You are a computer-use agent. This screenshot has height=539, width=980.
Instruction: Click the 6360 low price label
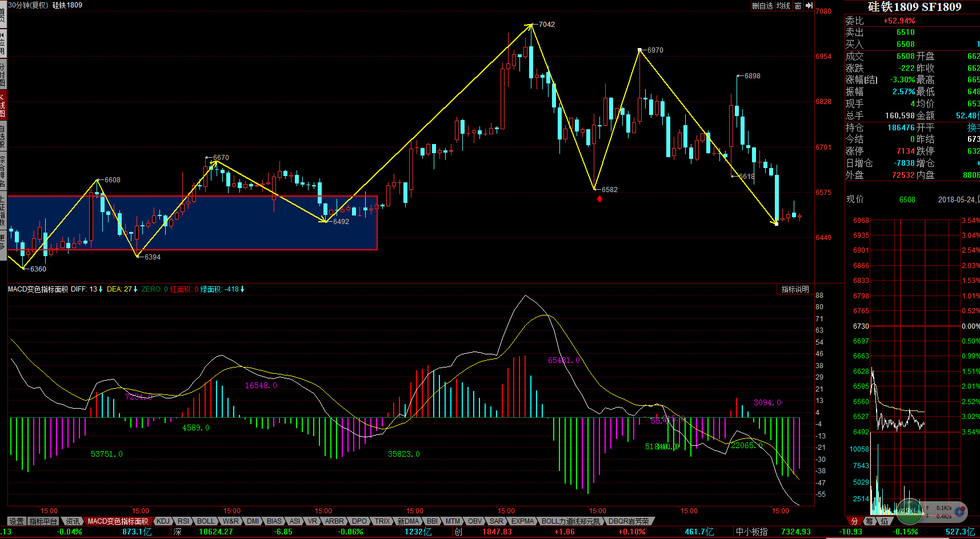click(38, 269)
